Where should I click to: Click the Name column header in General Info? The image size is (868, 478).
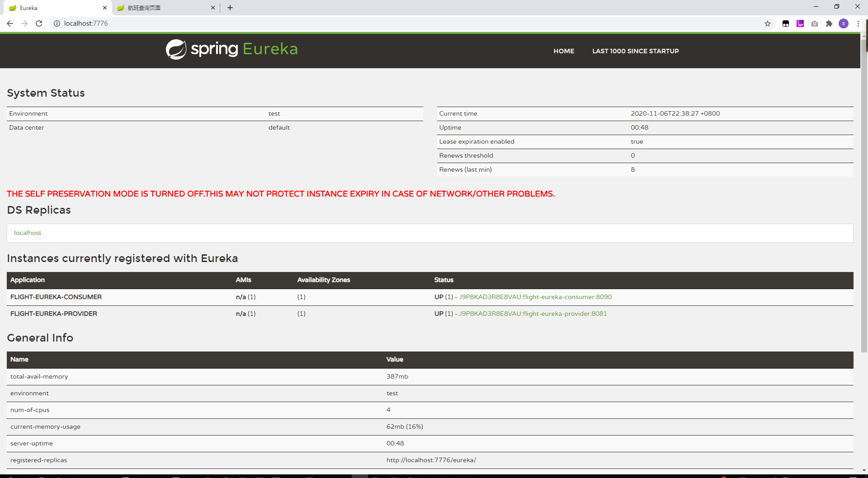pos(19,360)
